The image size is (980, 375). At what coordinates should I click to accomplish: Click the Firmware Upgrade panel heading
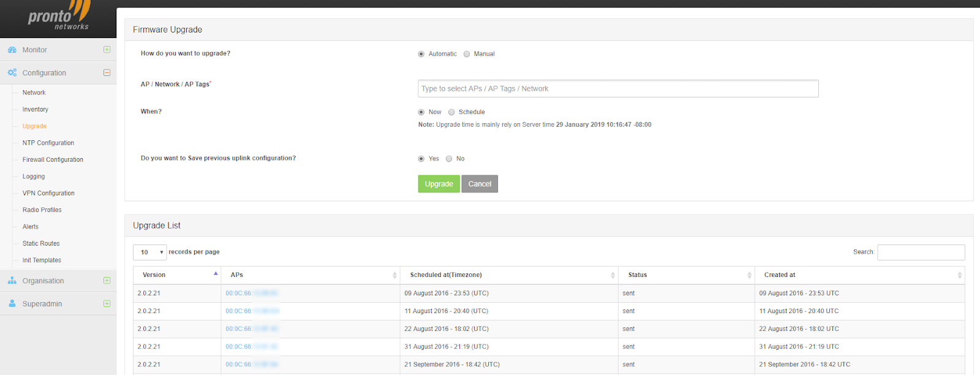coord(167,29)
